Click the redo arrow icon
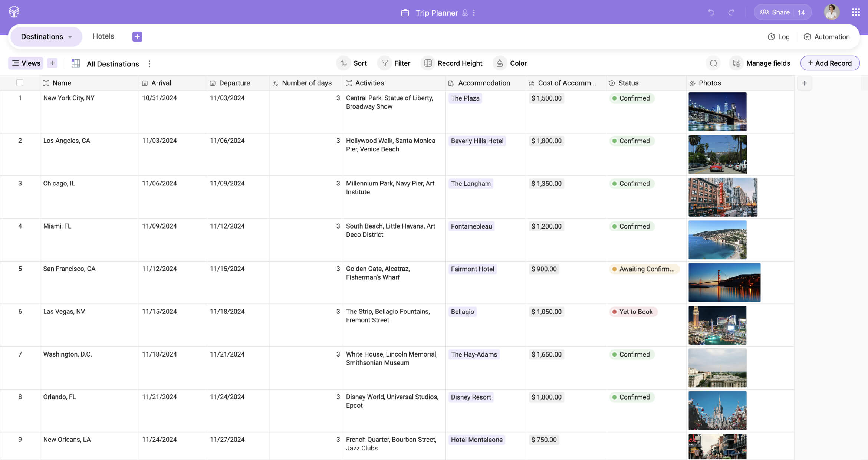The image size is (868, 460). tap(731, 12)
